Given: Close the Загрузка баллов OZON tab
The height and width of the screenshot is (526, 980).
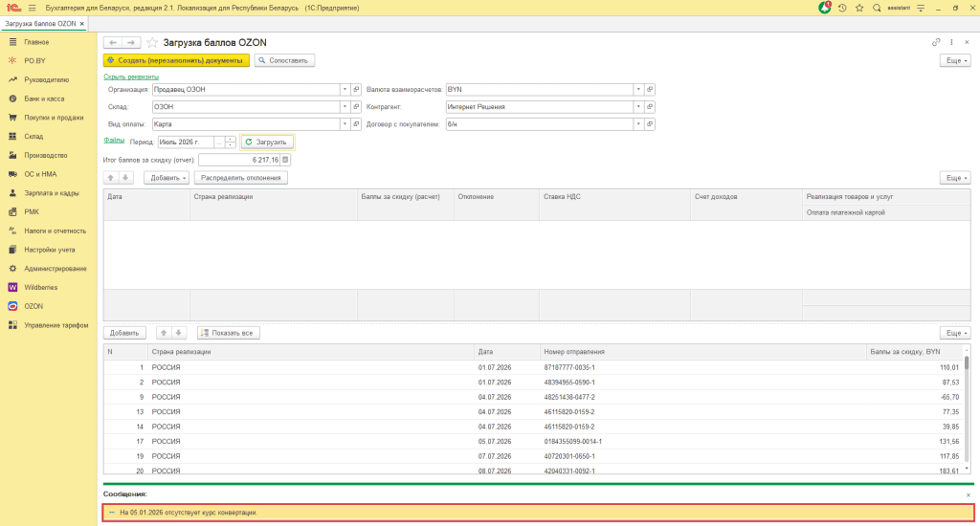Looking at the screenshot, I should coord(82,24).
